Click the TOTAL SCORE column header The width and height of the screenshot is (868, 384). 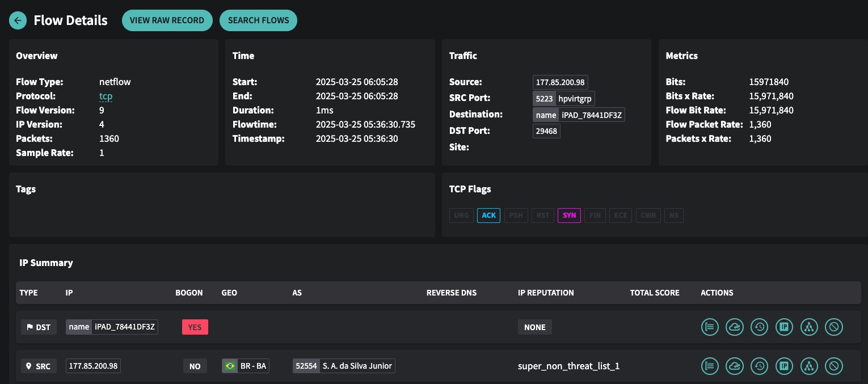[x=654, y=293]
